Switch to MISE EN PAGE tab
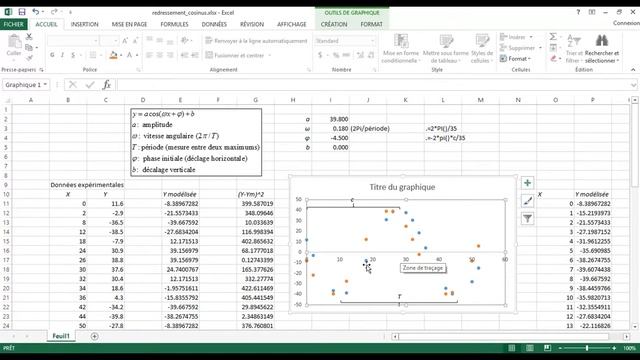Image resolution: width=640 pixels, height=360 pixels. pyautogui.click(x=129, y=24)
